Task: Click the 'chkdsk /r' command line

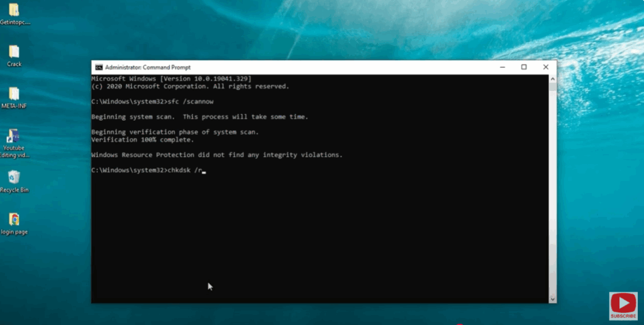Action: coord(147,170)
